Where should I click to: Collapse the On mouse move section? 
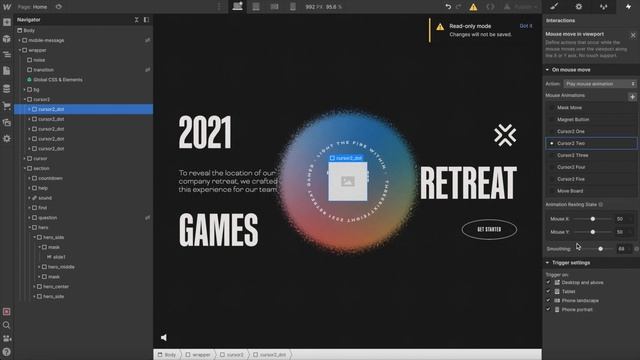click(547, 70)
